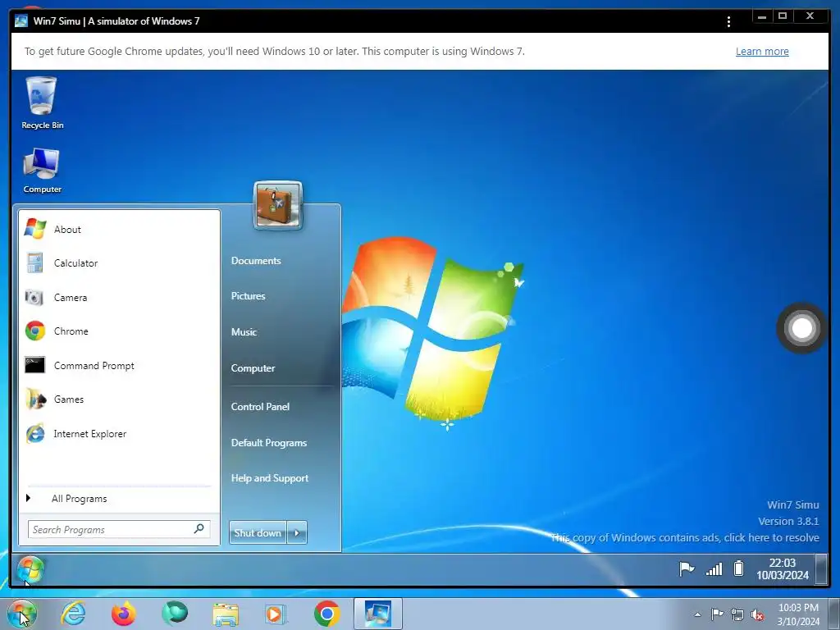Viewport: 840px width, 630px height.
Task: Click the battery icon in simulator tray
Action: point(739,568)
